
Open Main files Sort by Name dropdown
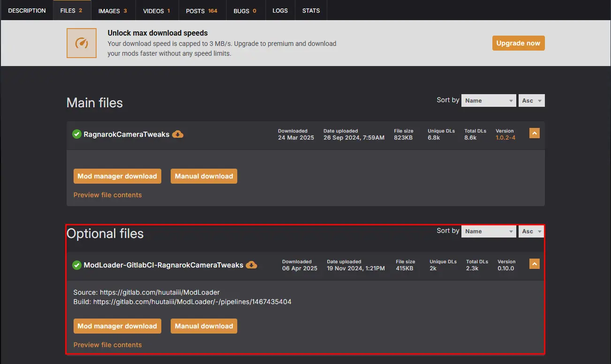coord(489,100)
